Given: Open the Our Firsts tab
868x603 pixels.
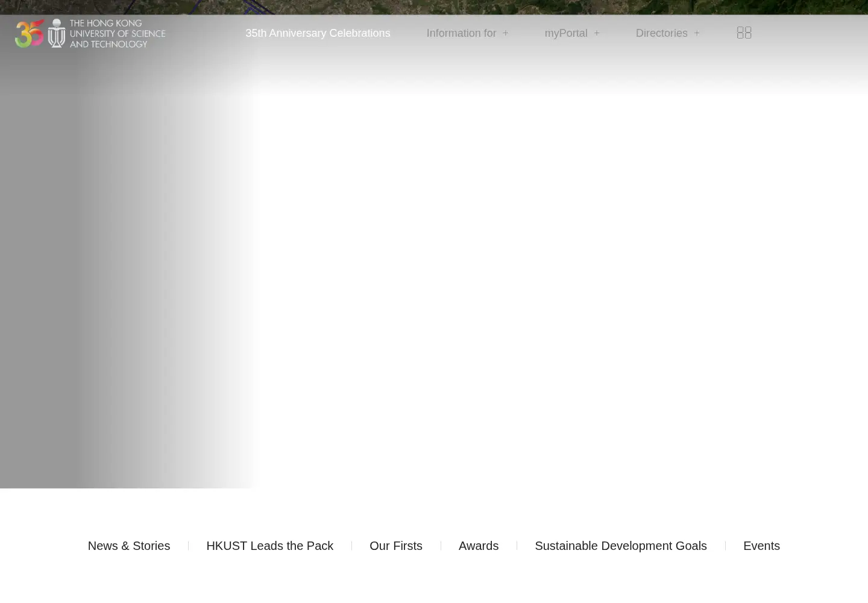Looking at the screenshot, I should tap(396, 546).
